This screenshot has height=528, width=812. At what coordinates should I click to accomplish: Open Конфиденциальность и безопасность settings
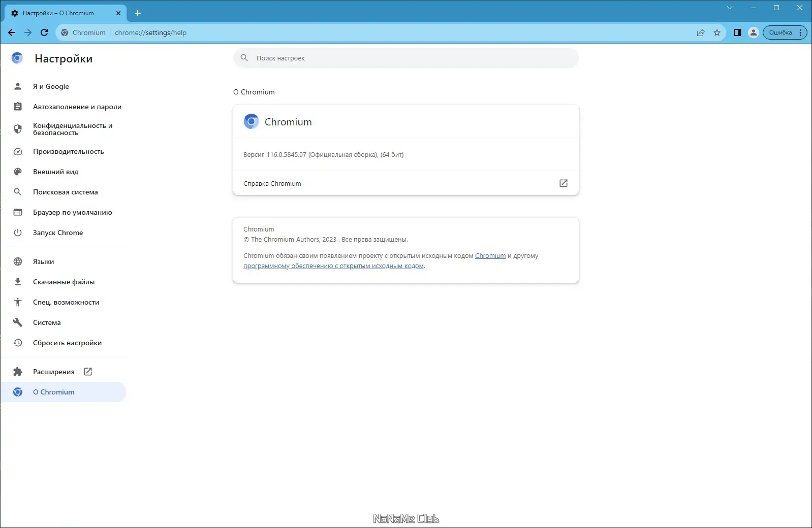coord(64,129)
